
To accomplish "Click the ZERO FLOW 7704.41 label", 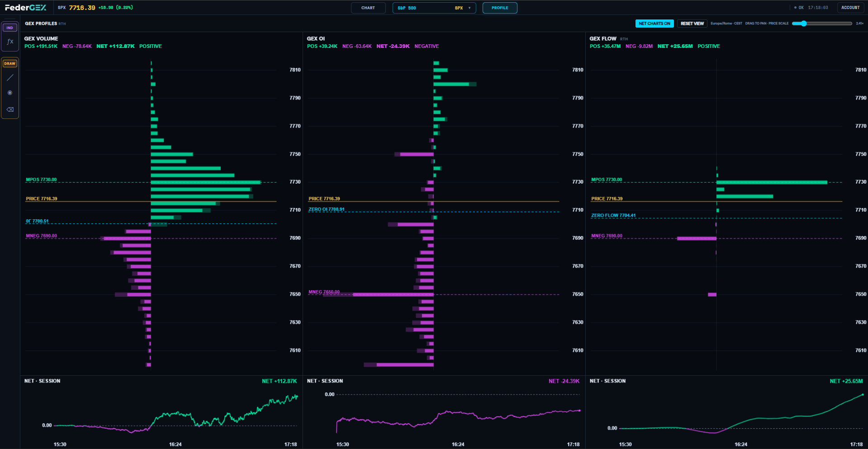I will 613,215.
